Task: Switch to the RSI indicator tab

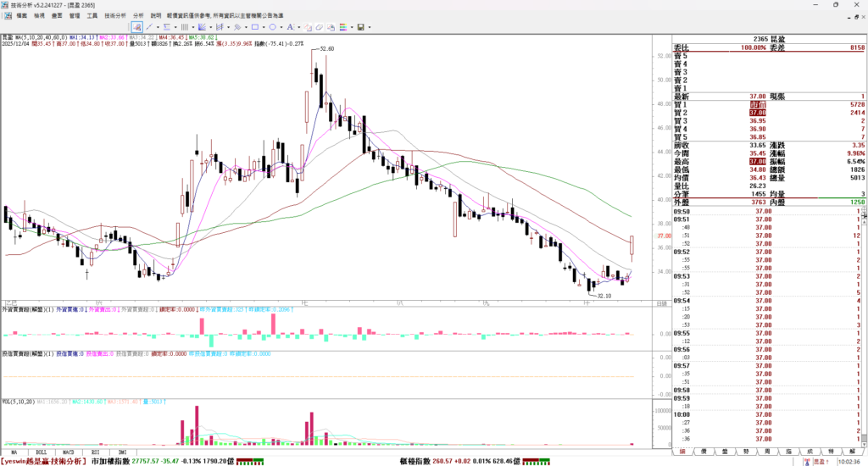Action: [95, 452]
